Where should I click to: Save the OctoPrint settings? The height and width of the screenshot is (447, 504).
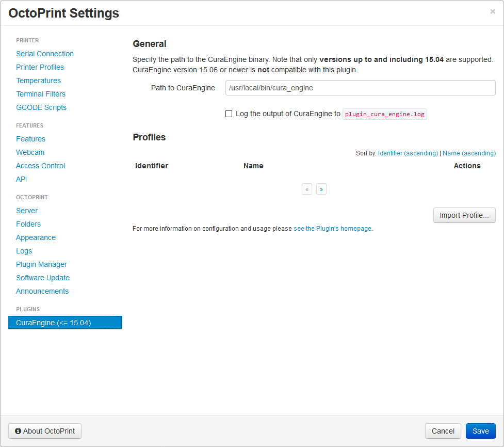pyautogui.click(x=481, y=431)
